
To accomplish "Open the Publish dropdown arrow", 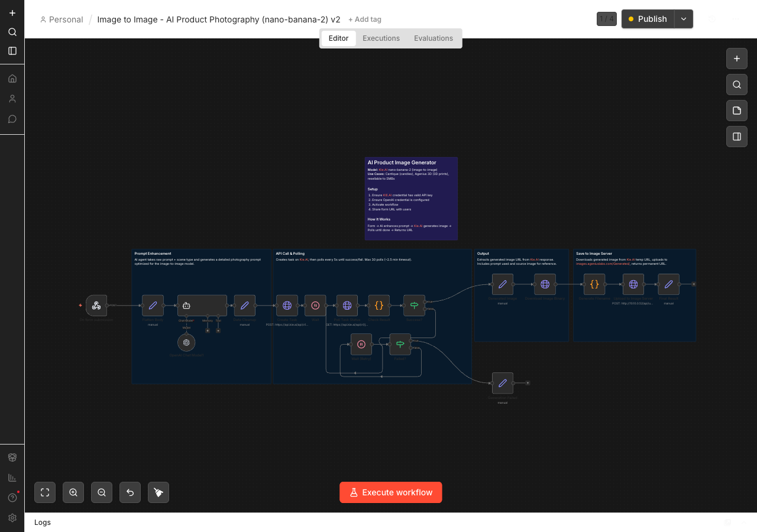I will pyautogui.click(x=684, y=19).
